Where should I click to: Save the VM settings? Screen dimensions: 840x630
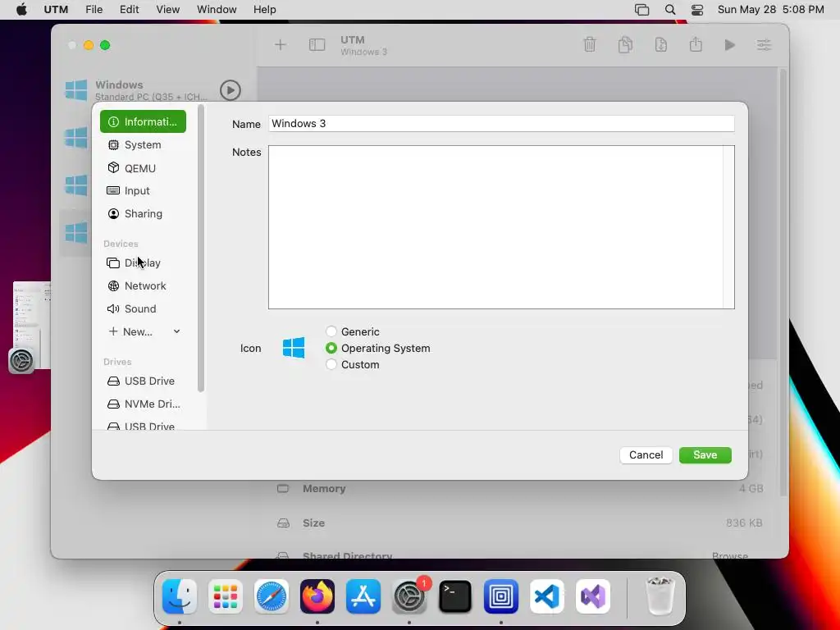pyautogui.click(x=705, y=454)
